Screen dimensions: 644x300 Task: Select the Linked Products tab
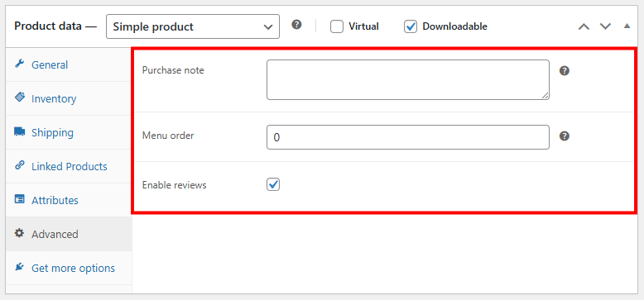(69, 166)
